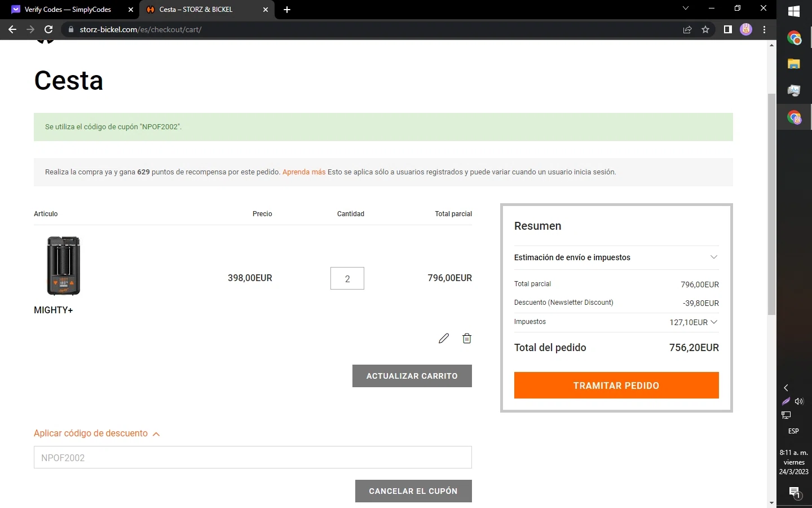Open the Windows Start button
The height and width of the screenshot is (508, 812).
click(x=794, y=11)
